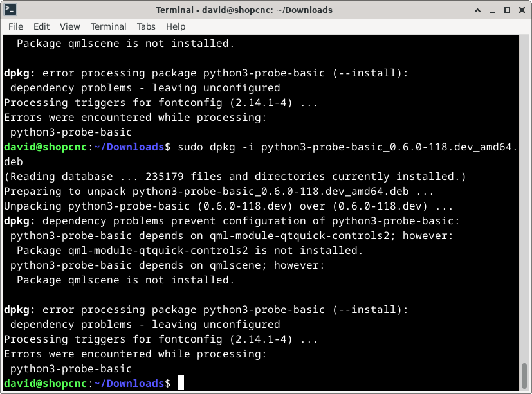Click the window shade arrow in titlebar
Image resolution: width=532 pixels, height=394 pixels.
pos(478,10)
